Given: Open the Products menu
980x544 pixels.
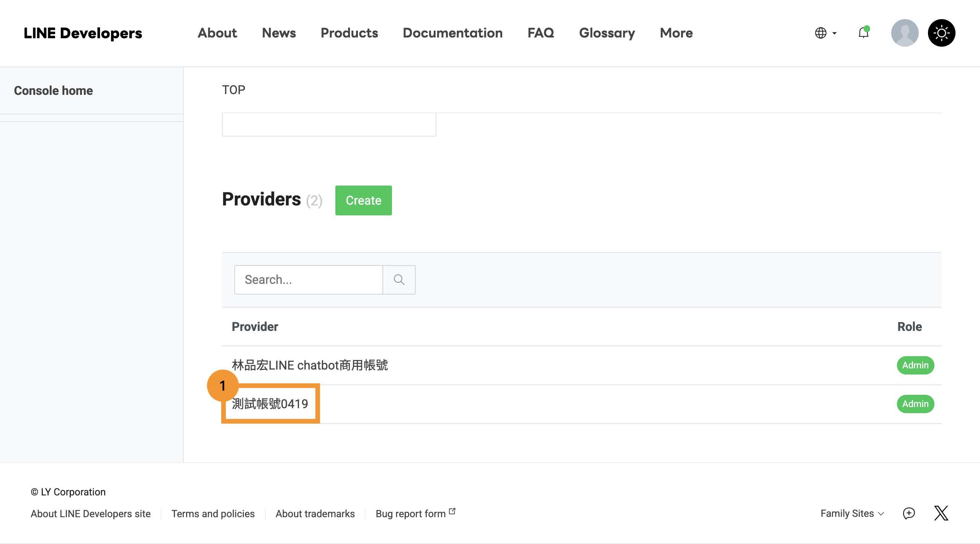Looking at the screenshot, I should pyautogui.click(x=349, y=33).
